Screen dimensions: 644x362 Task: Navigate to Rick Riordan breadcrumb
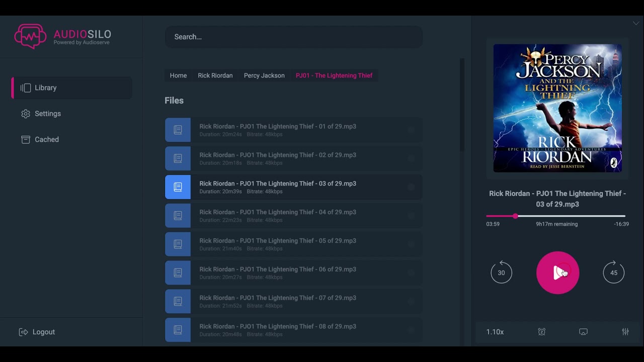[x=215, y=75]
